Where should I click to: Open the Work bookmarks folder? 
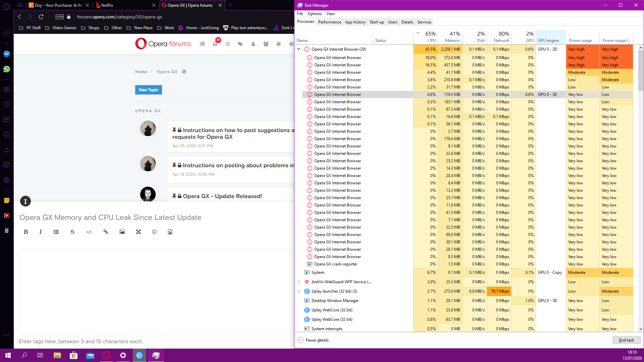166,28
